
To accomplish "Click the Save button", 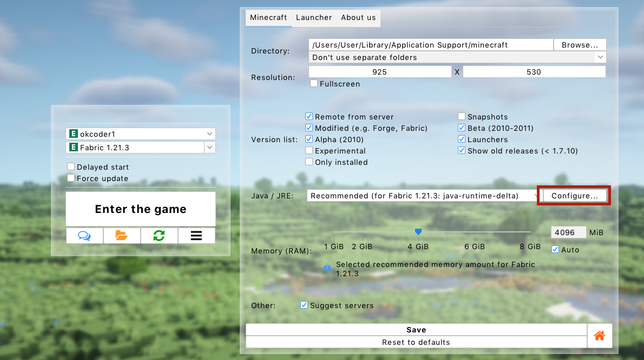I will pyautogui.click(x=416, y=330).
